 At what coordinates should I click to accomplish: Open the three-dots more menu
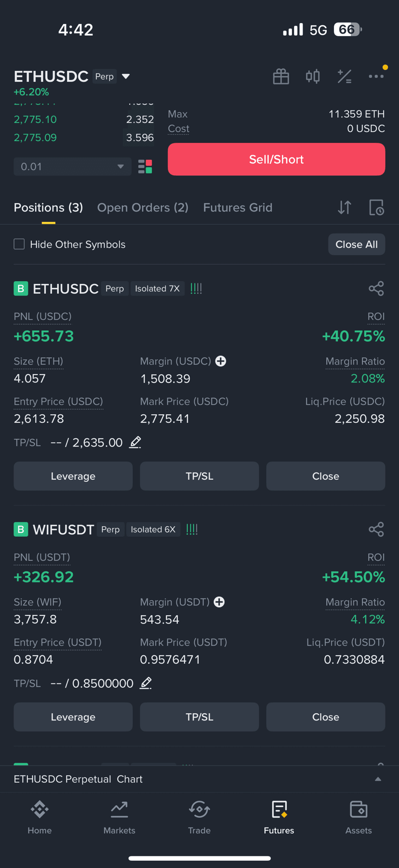point(376,76)
